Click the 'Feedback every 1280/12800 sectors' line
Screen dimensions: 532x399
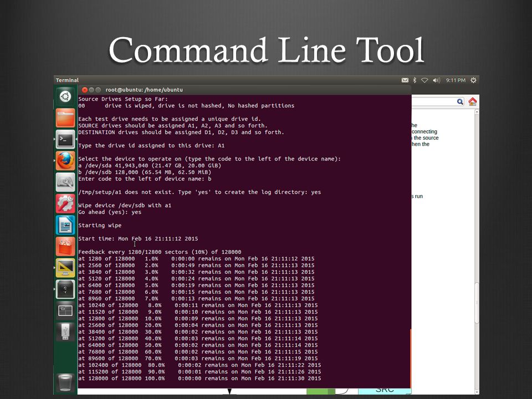(160, 252)
